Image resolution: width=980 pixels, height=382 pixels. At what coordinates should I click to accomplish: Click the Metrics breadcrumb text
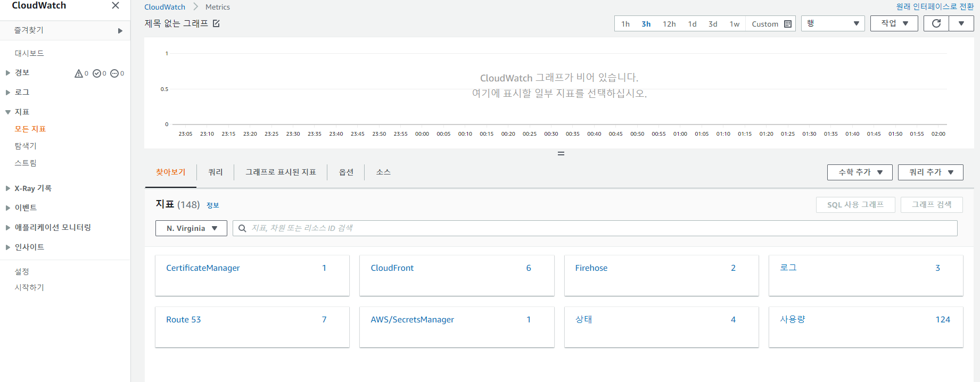[x=218, y=7]
